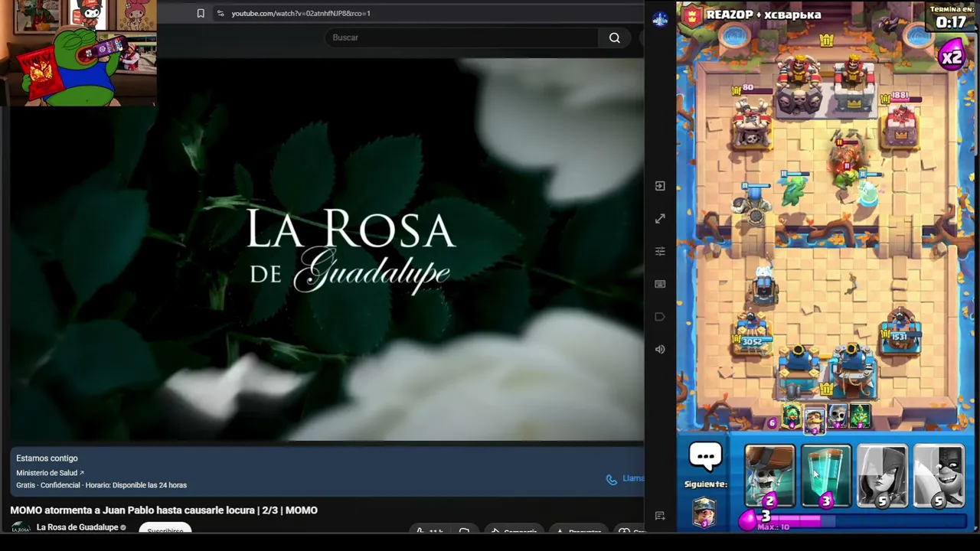
Task: Open La Rosa de Guadalupe channel avatar
Action: (21, 527)
